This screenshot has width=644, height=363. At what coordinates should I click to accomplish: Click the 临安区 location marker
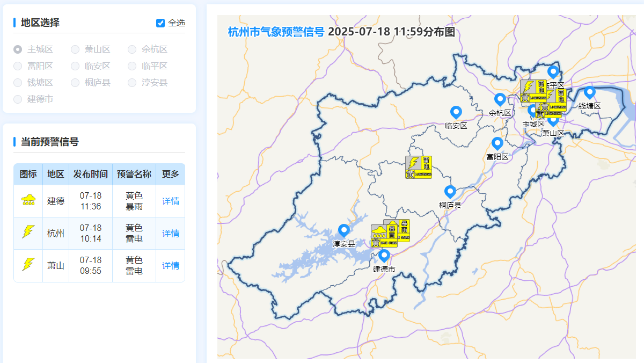coord(456,112)
